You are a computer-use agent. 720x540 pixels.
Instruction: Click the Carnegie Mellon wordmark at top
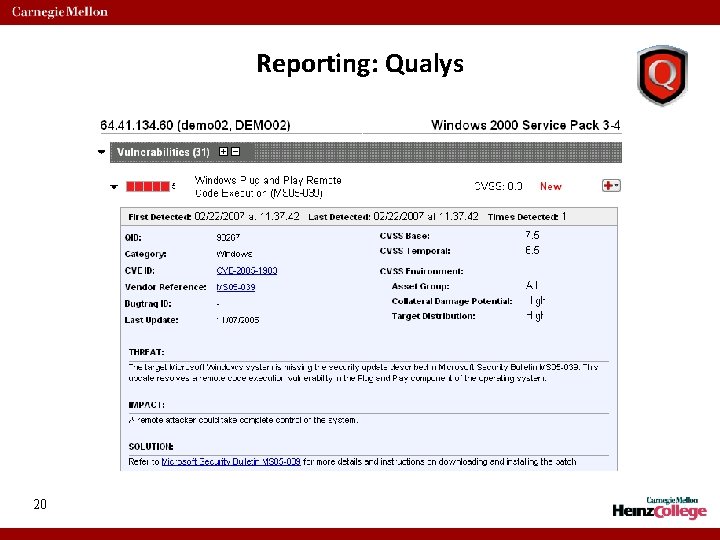[x=60, y=12]
